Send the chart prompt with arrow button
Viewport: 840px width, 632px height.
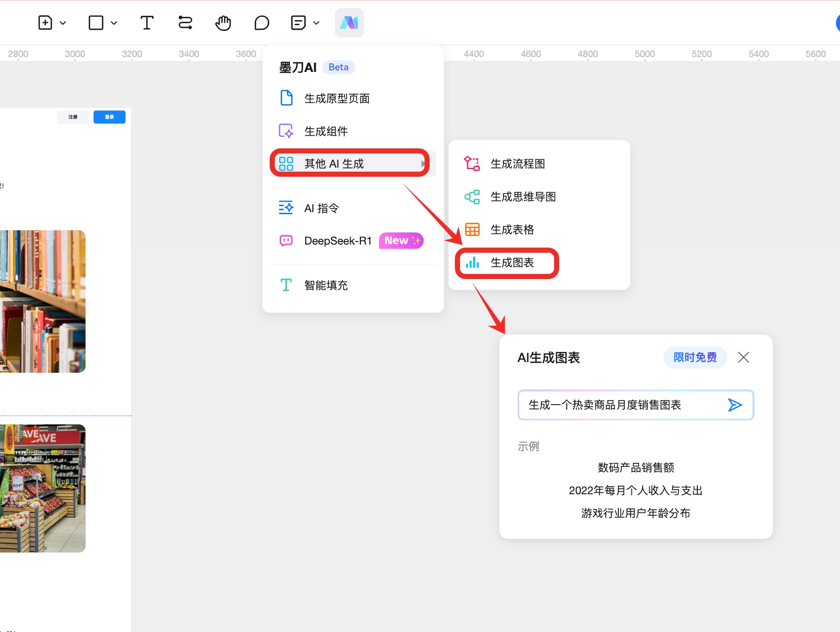[x=735, y=405]
